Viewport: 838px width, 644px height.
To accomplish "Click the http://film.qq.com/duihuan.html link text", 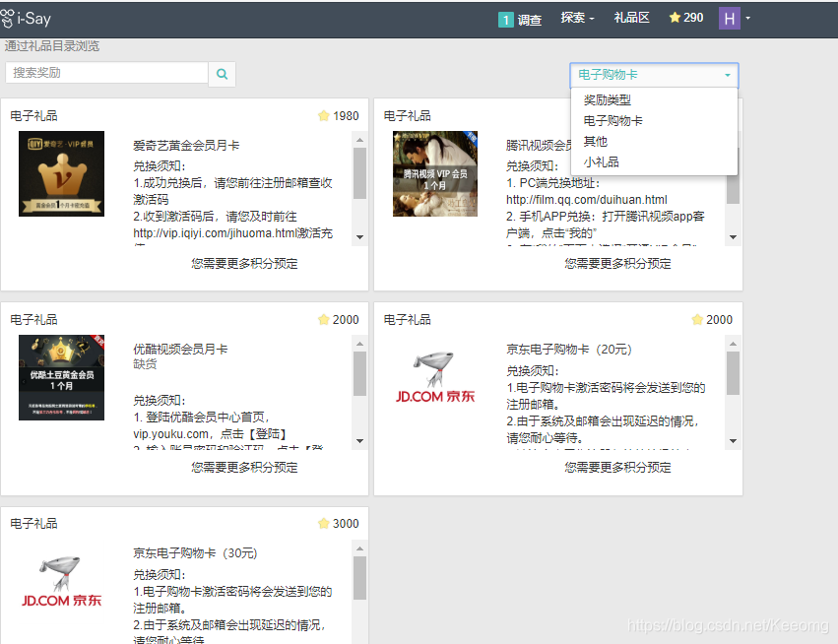I will (x=586, y=200).
